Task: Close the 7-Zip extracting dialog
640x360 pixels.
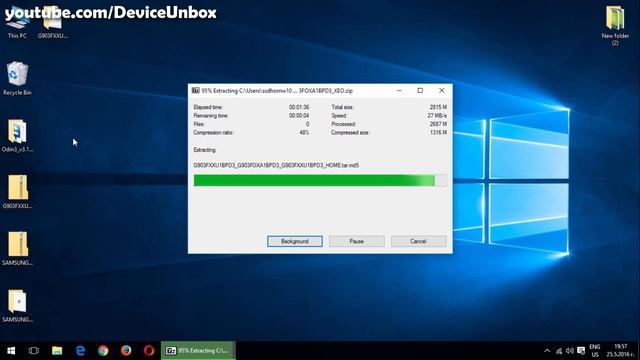Action: tap(442, 91)
